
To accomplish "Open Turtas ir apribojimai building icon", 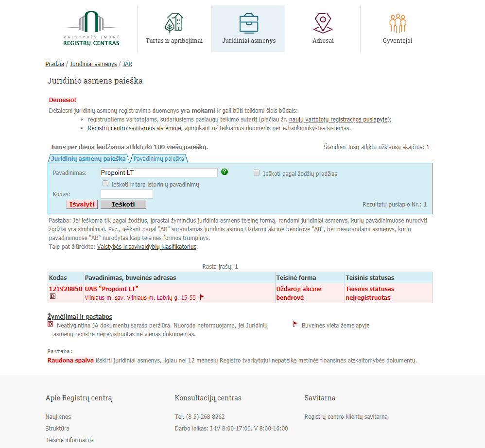I will 174,23.
